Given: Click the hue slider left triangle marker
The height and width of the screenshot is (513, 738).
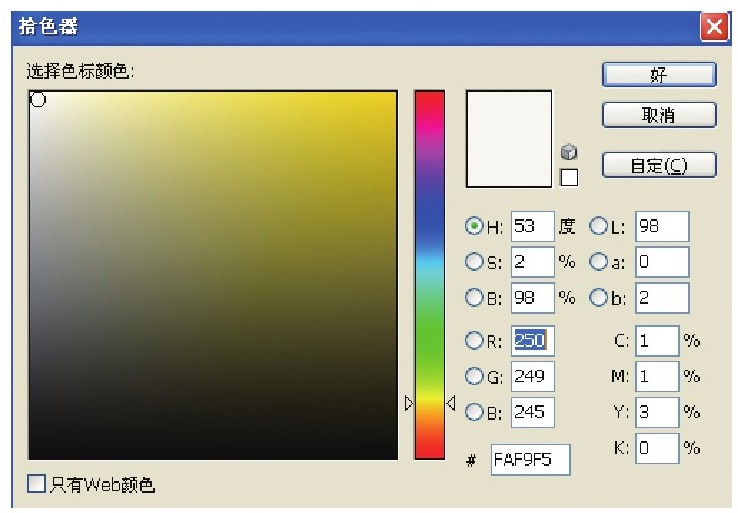Looking at the screenshot, I should pyautogui.click(x=409, y=403).
